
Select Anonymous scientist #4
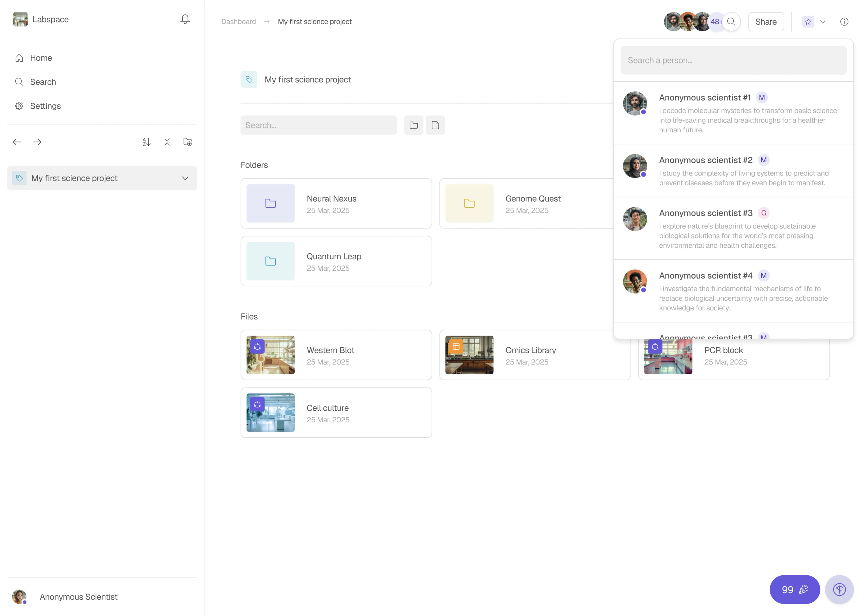[734, 291]
